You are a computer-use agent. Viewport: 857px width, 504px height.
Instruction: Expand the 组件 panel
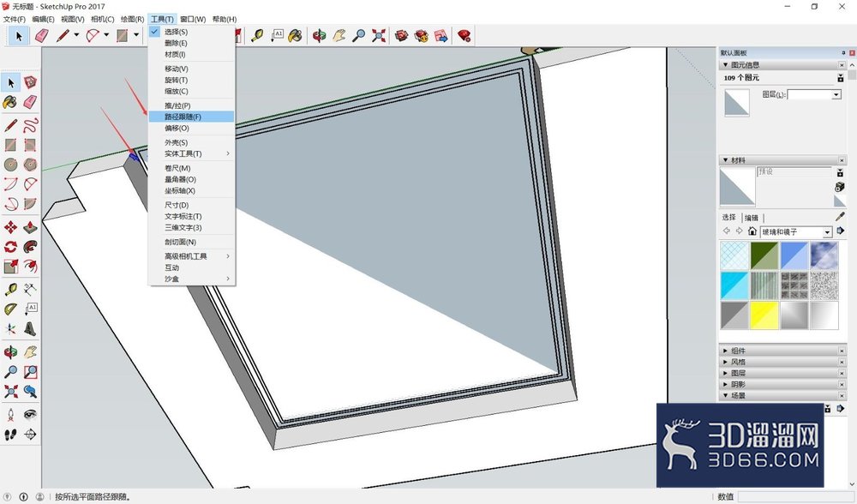coord(726,351)
